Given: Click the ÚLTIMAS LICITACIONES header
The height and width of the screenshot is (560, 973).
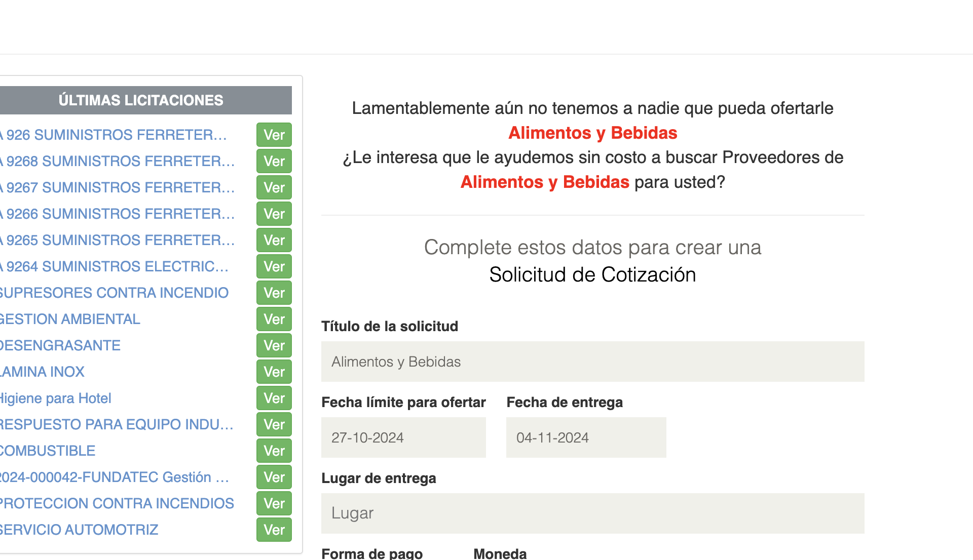Looking at the screenshot, I should coord(141,100).
